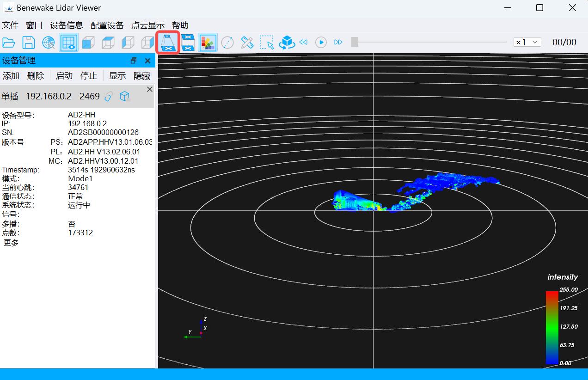Select the SN value AD2SB00000000126
The image size is (588, 380).
[103, 132]
